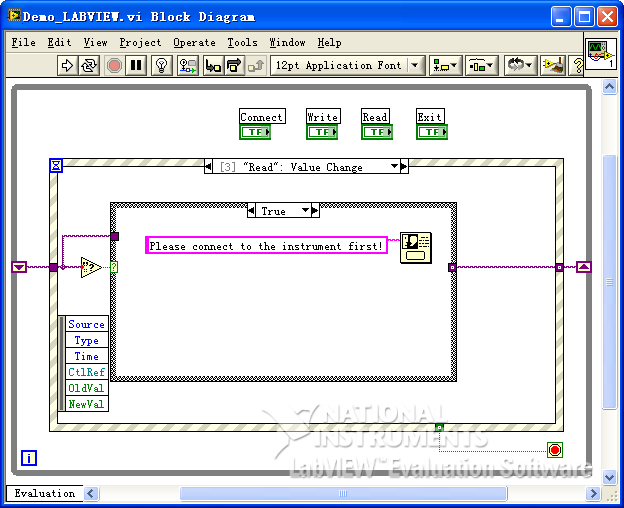The image size is (624, 508).
Task: Click the Abort Execution stop button
Action: coord(114,65)
